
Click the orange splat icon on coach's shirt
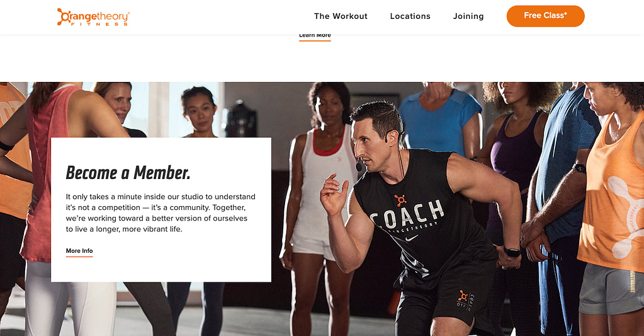pyautogui.click(x=400, y=200)
